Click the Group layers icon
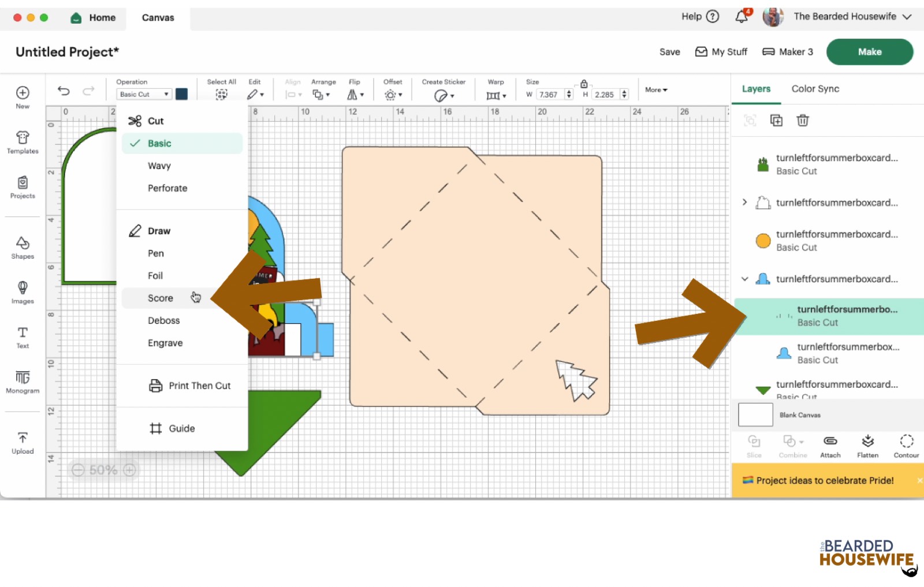 coord(750,120)
